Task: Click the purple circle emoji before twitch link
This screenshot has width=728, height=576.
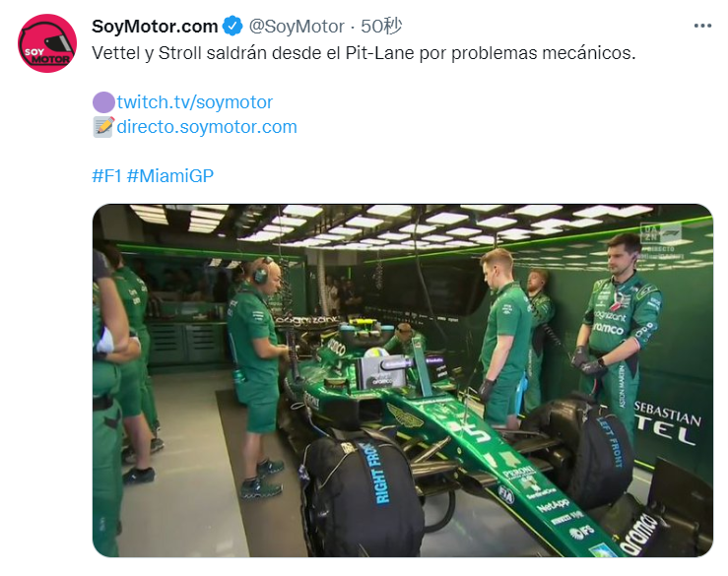Action: 103,102
